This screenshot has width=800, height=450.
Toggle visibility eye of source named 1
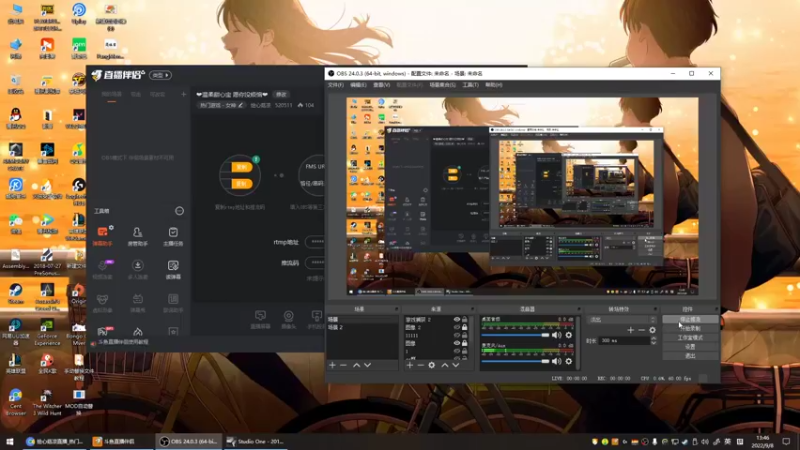[457, 352]
